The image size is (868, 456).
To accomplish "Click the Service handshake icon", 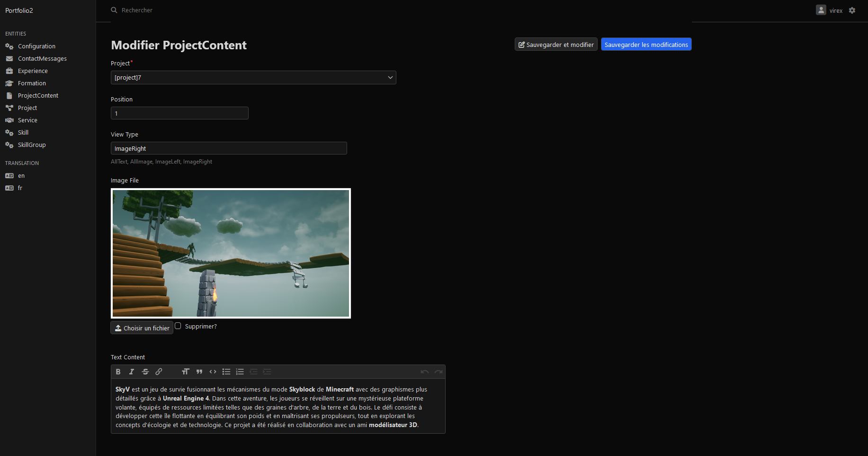I will [x=9, y=120].
